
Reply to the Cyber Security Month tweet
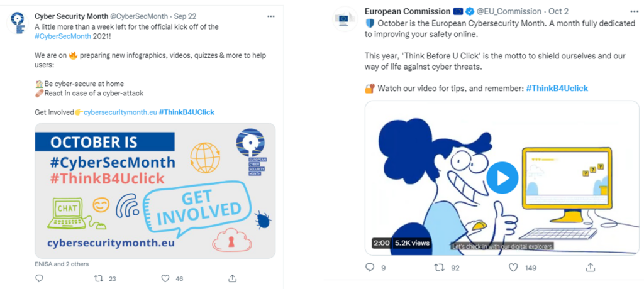coord(40,279)
